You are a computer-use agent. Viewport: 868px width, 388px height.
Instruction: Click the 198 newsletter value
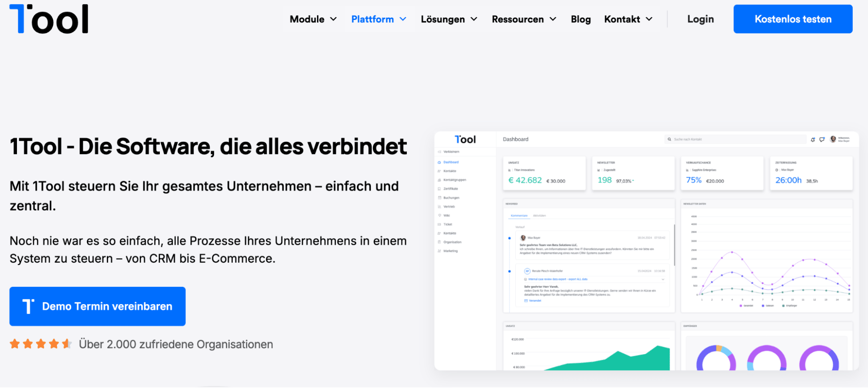click(604, 180)
